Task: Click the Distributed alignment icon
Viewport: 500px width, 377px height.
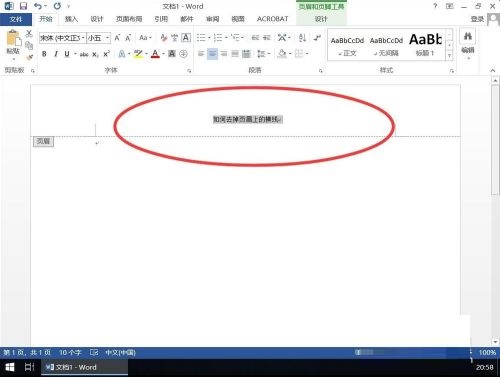Action: point(246,54)
